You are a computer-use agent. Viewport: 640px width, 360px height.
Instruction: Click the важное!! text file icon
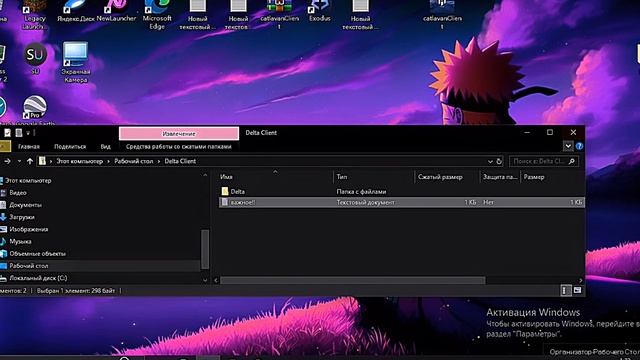225,202
